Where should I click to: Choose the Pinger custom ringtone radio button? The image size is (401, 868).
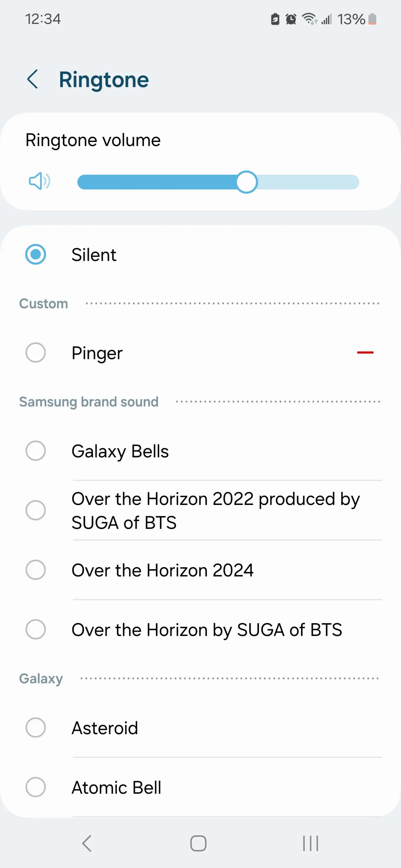36,352
